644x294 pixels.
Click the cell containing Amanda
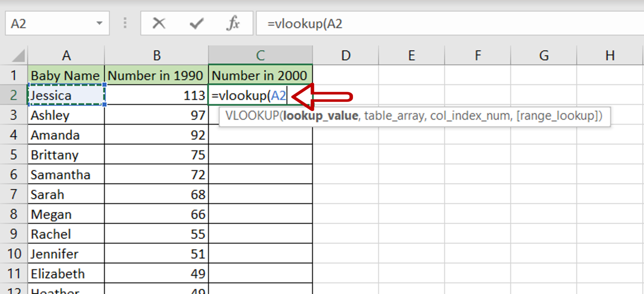point(66,134)
